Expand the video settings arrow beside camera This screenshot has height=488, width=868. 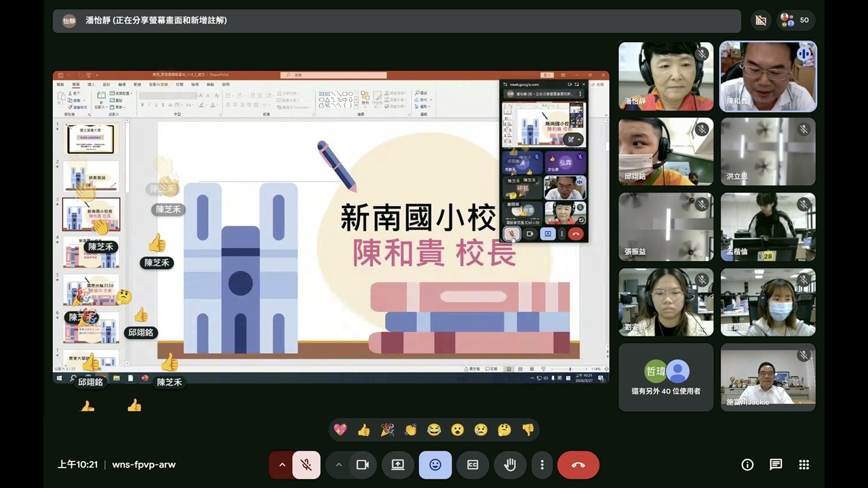tap(338, 465)
